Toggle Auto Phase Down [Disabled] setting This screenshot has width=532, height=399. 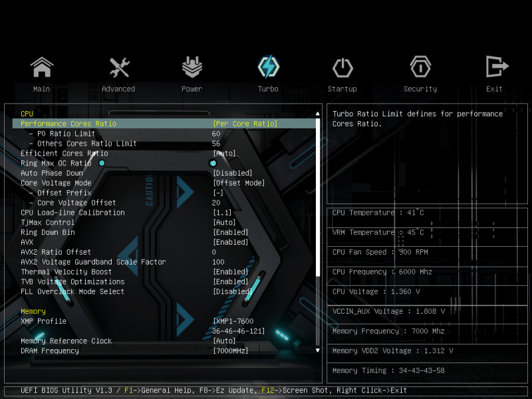click(233, 173)
